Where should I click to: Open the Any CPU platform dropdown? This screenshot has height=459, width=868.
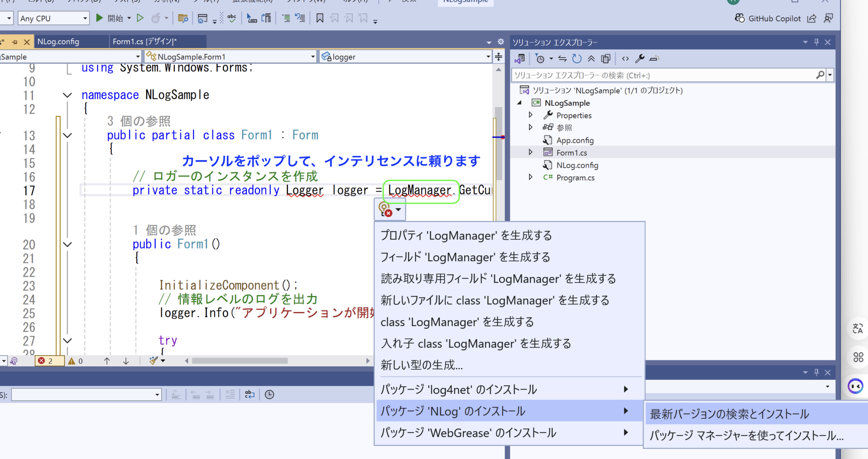tap(53, 18)
